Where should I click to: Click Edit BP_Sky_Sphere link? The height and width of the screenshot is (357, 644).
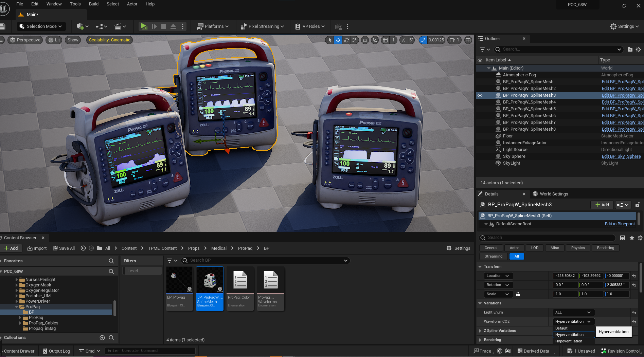click(x=621, y=156)
